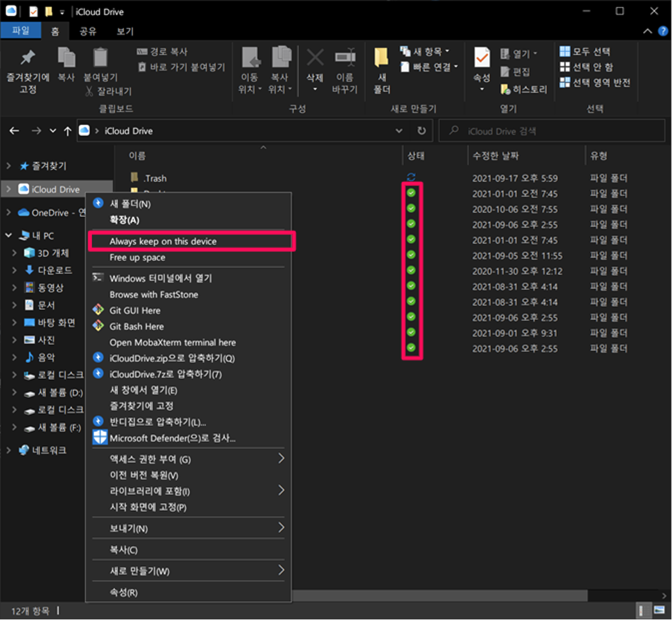Open the 열기 dropdown in ribbon
Screen dimensions: 672x620
click(x=518, y=54)
